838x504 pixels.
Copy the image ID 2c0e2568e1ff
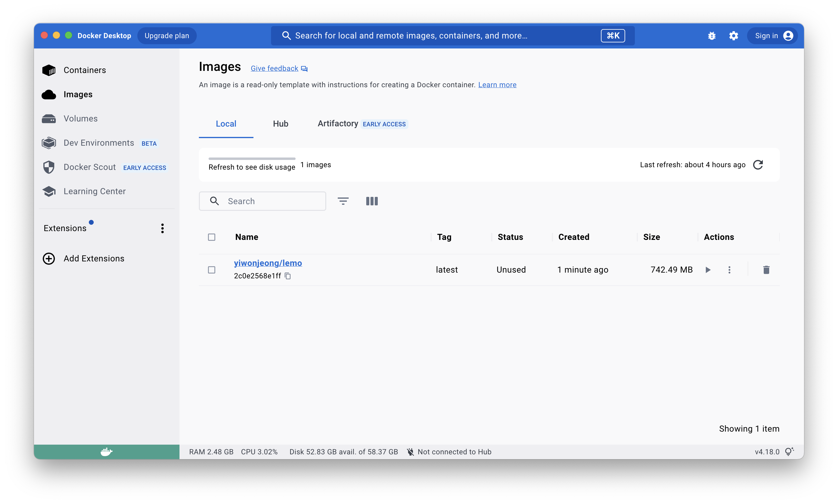click(288, 276)
